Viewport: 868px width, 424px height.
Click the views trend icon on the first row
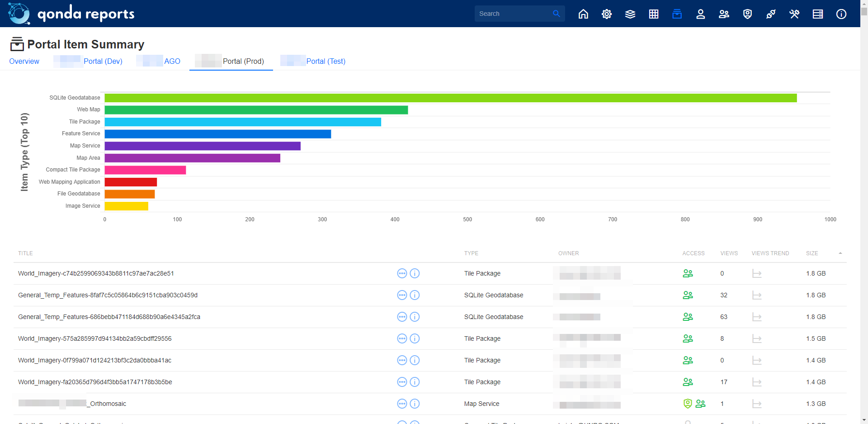click(x=757, y=273)
